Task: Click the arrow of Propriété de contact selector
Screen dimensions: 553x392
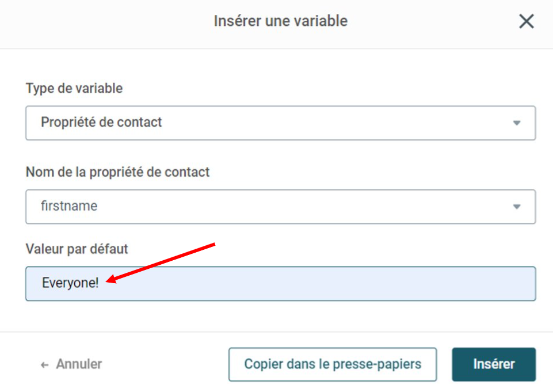Action: [x=517, y=123]
